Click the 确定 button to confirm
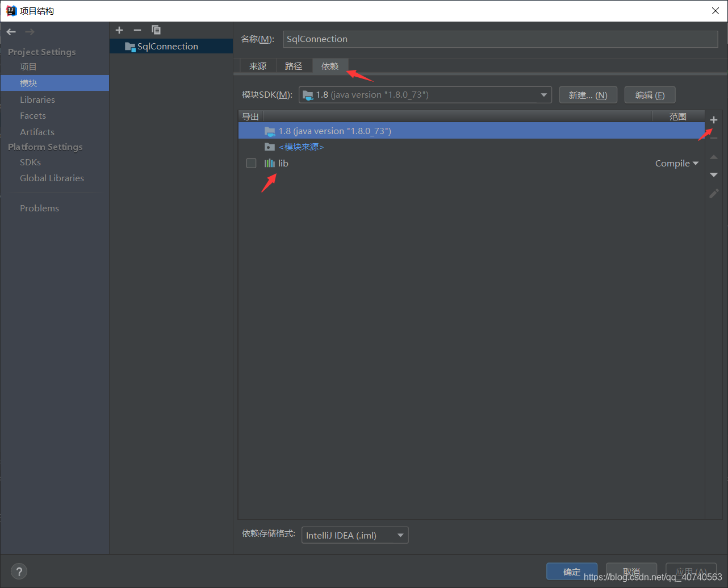This screenshot has height=588, width=728. 571,572
